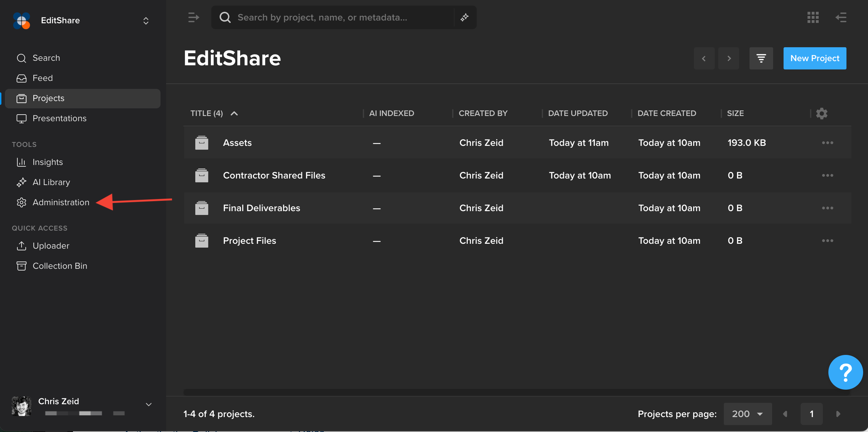The image size is (868, 432).
Task: Open the Contractor Shared Files project
Action: coord(274,175)
